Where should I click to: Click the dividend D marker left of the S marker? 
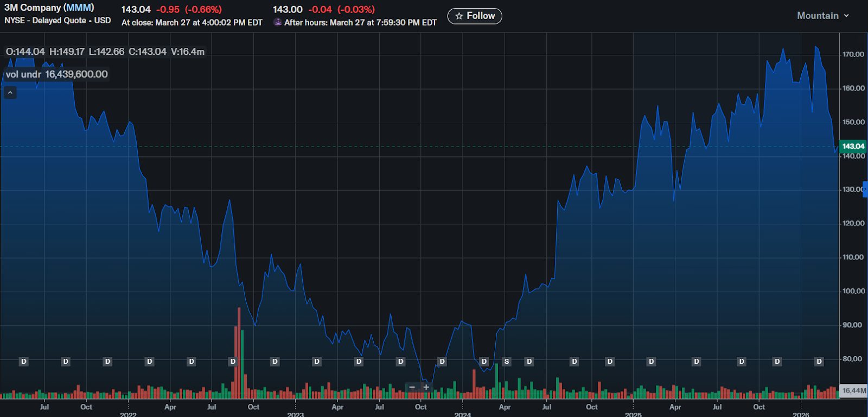pos(484,362)
